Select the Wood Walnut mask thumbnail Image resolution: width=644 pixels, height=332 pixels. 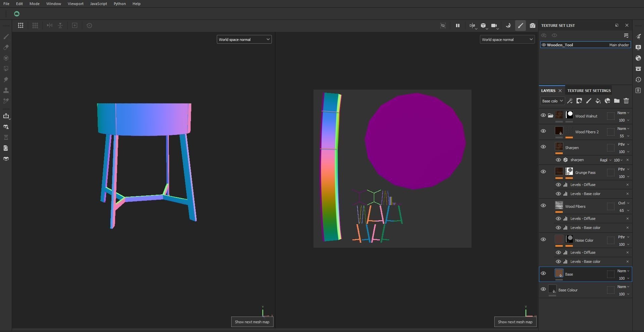click(569, 115)
